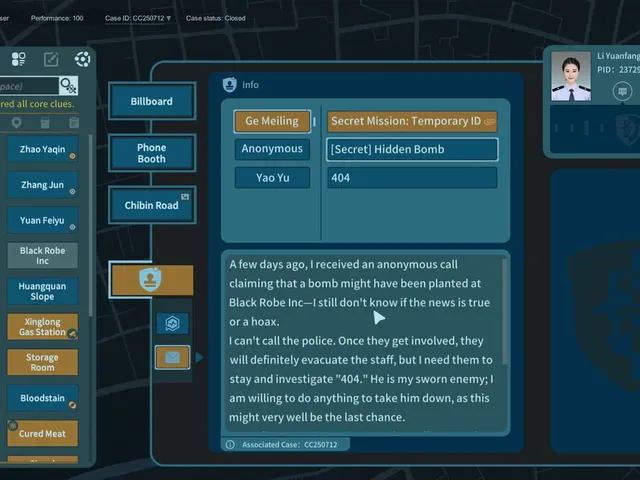Open the hexagon analysis icon under Info node
Screen dimensions: 640x480
click(173, 323)
